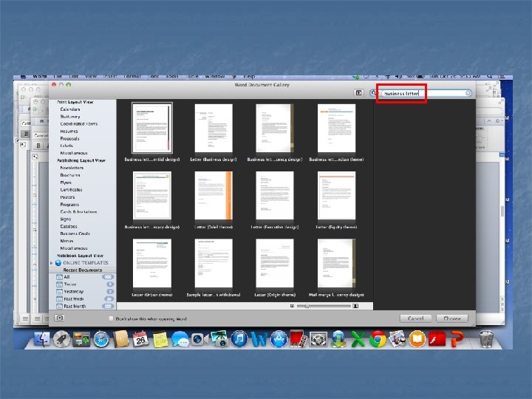This screenshot has height=399, width=532.
Task: Open the Window menu
Action: [x=215, y=77]
